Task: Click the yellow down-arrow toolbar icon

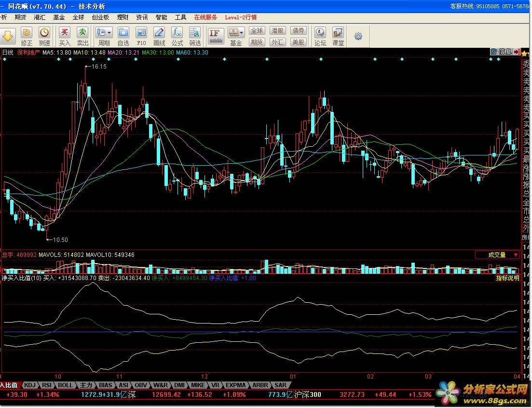Action: 7,36
